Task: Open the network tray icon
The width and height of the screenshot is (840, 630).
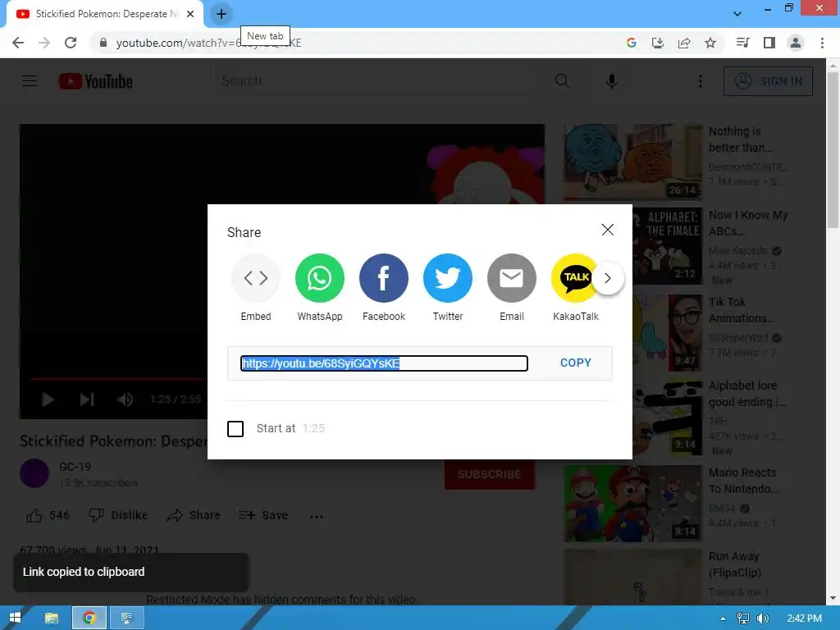Action: tap(743, 619)
